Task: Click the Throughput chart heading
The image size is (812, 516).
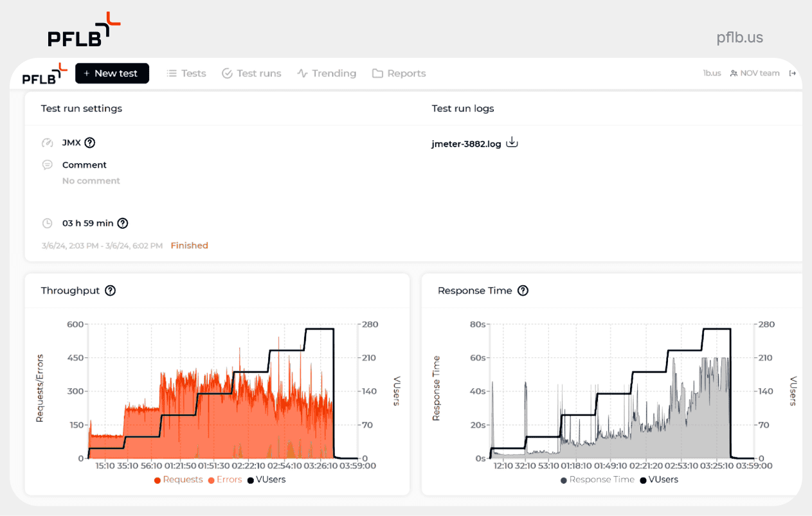Action: click(x=70, y=290)
